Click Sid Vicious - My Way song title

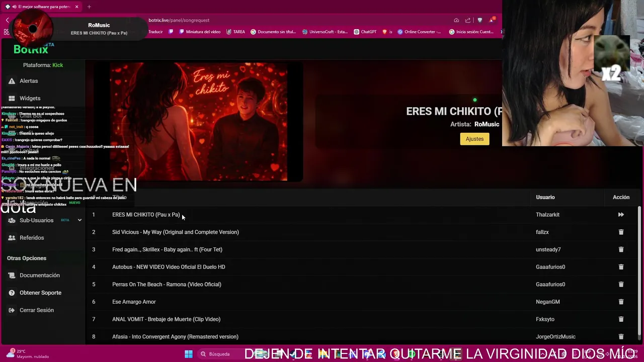tap(176, 232)
